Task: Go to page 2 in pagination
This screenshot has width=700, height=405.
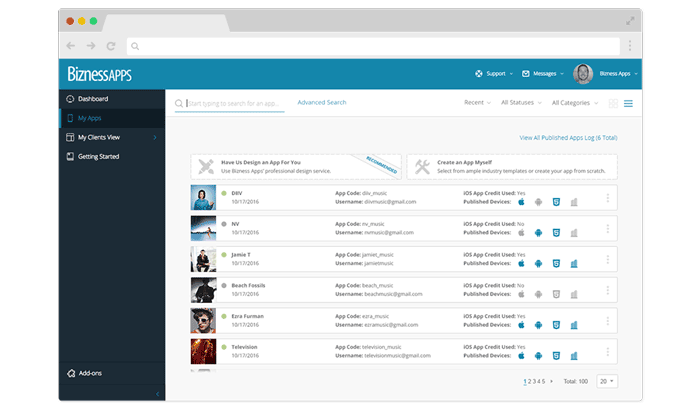Action: (x=529, y=381)
